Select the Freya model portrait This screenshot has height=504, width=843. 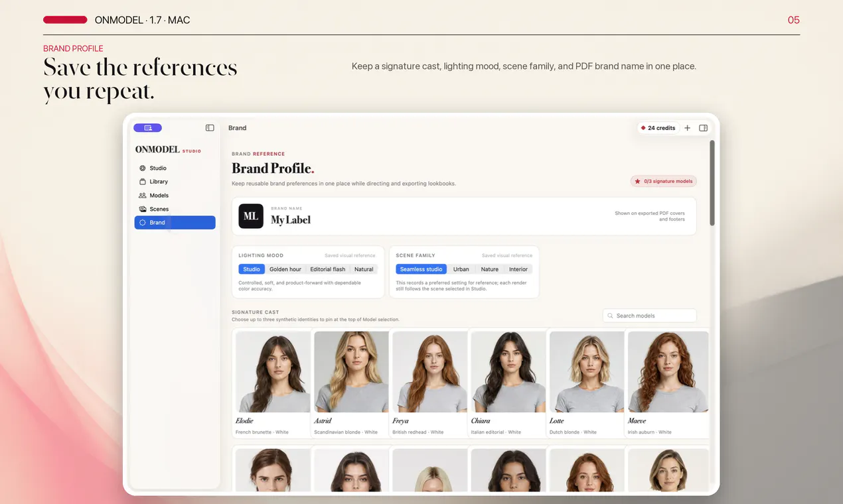(x=429, y=372)
